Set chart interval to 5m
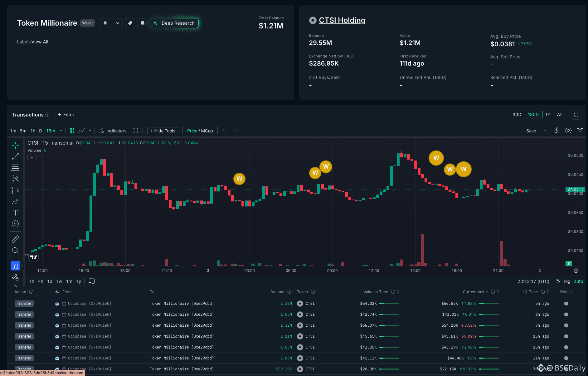This screenshot has width=588, height=376. [x=23, y=131]
